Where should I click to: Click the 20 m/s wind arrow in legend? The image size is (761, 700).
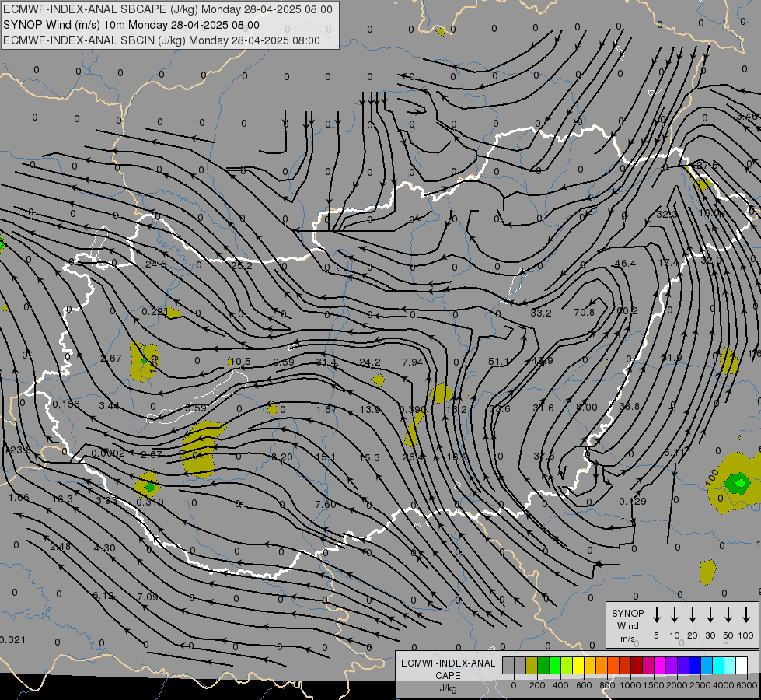[692, 615]
